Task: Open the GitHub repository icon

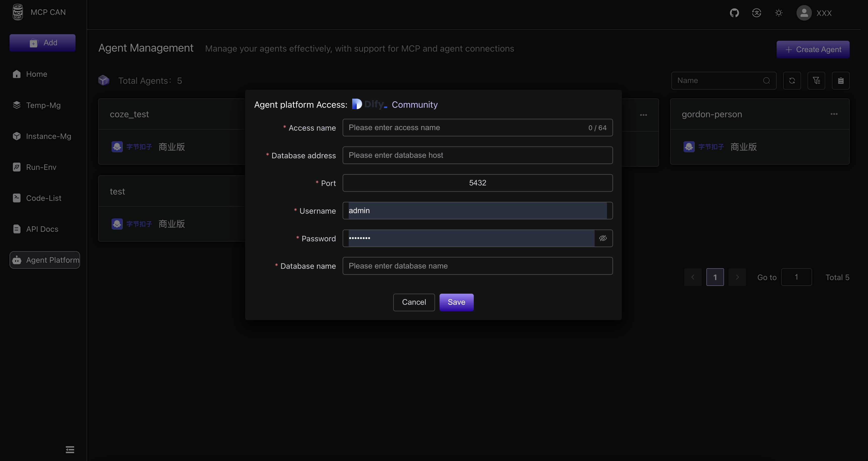Action: (x=734, y=13)
